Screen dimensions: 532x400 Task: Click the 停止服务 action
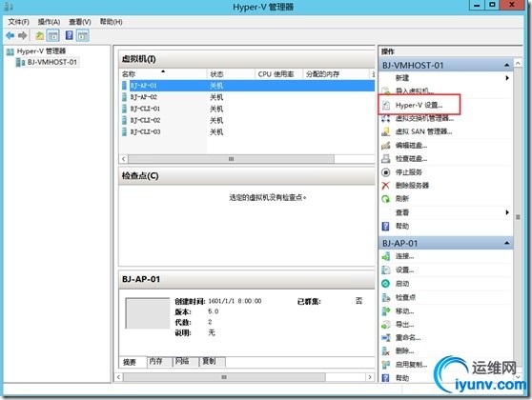pos(409,172)
